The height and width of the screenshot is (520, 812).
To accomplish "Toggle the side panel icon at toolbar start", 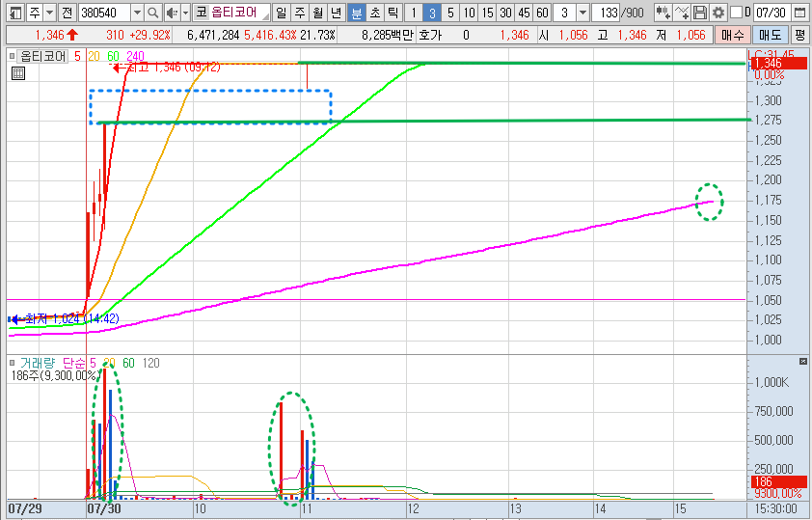I will point(16,13).
